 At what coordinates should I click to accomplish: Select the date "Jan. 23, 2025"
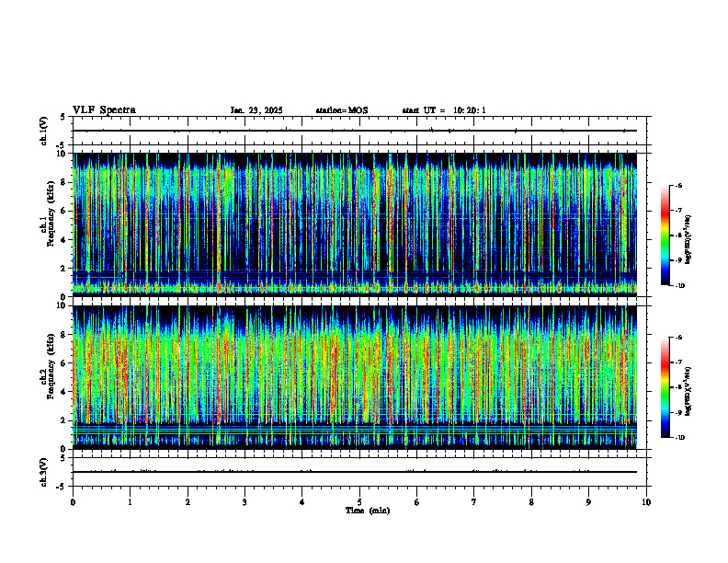click(256, 110)
